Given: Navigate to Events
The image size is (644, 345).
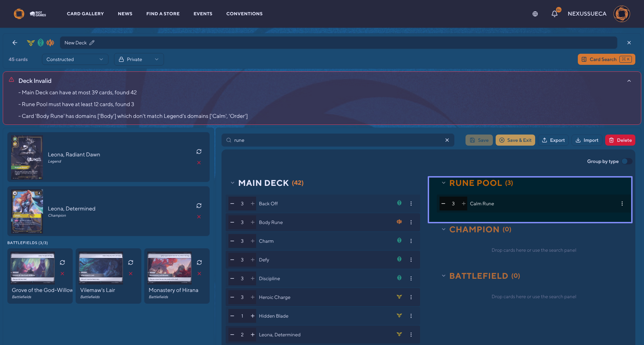Looking at the screenshot, I should click(203, 14).
